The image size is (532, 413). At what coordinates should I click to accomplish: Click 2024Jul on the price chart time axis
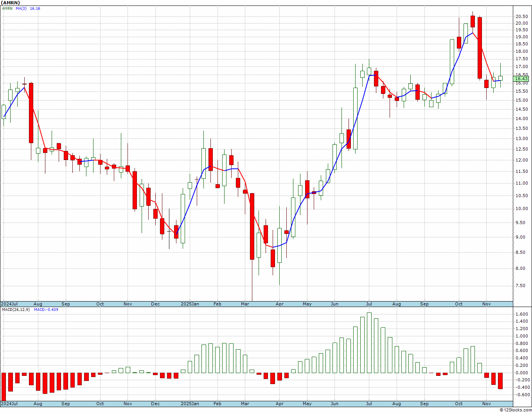[x=9, y=304]
